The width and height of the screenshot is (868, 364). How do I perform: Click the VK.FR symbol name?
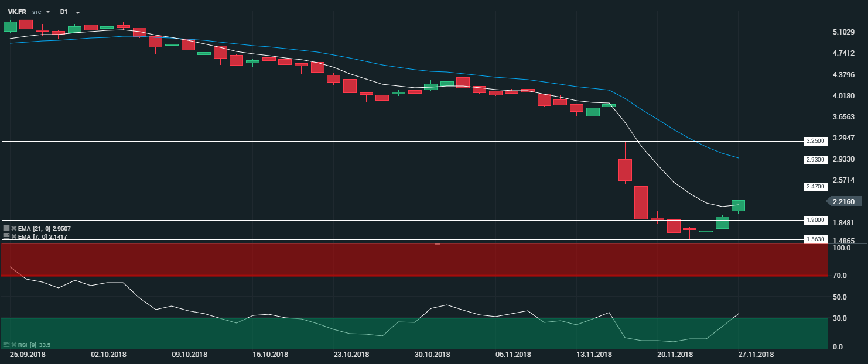[16, 12]
